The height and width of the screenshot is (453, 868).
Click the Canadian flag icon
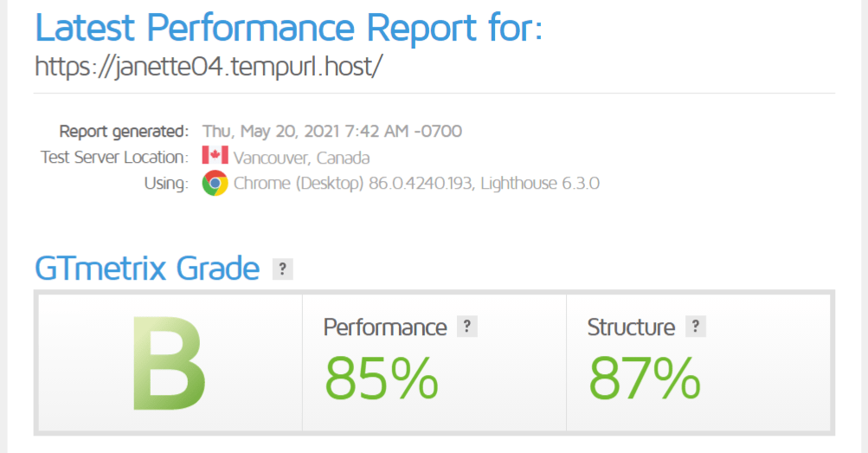coord(215,157)
